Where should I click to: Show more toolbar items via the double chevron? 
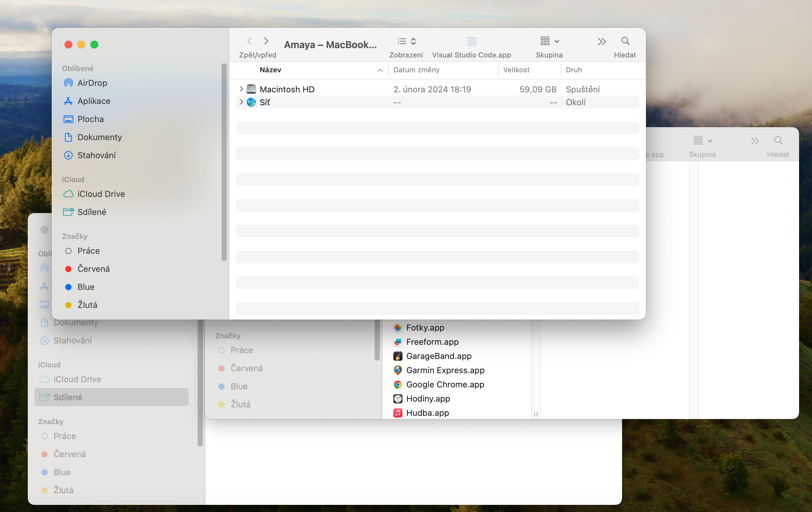(602, 41)
